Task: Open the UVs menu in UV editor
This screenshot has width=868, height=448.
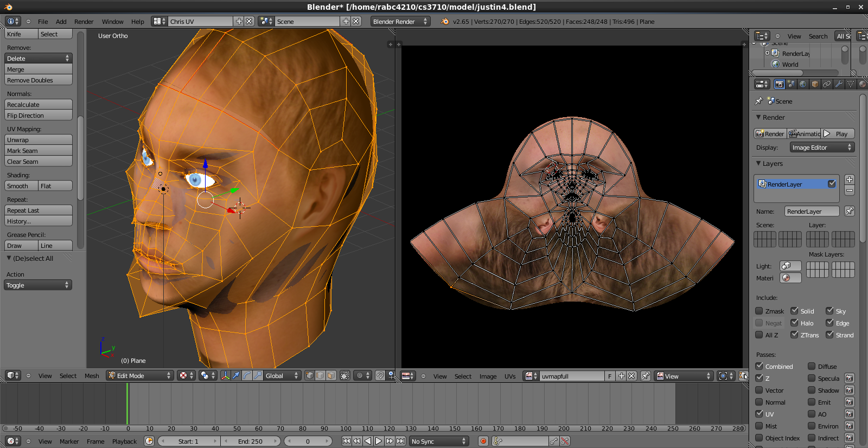Action: [x=510, y=376]
